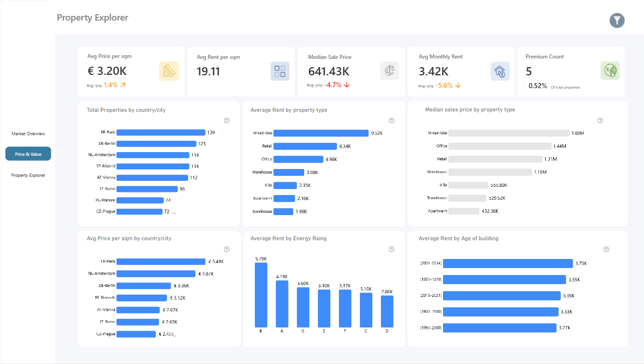Screen dimensions: 644x364
Task: Open the filter funnel icon
Action: click(617, 21)
